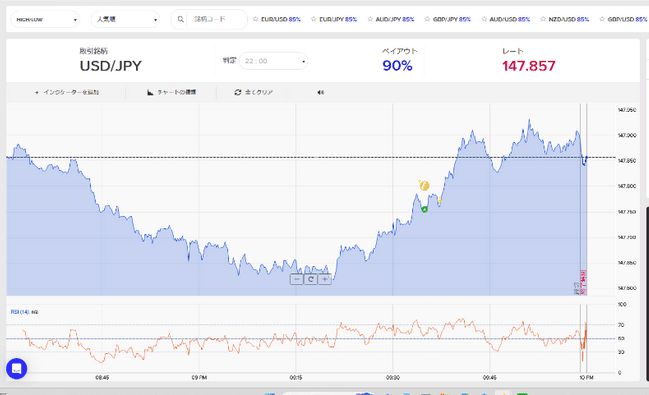Toggle the favorite star next to EUR/USD
Viewport: 649px width, 395px height.
coord(255,19)
